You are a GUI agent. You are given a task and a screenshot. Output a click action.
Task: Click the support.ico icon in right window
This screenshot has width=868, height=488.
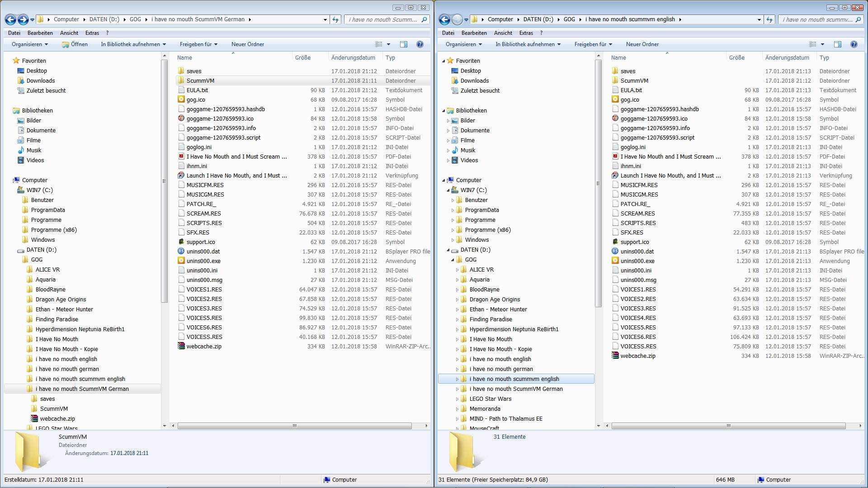615,242
